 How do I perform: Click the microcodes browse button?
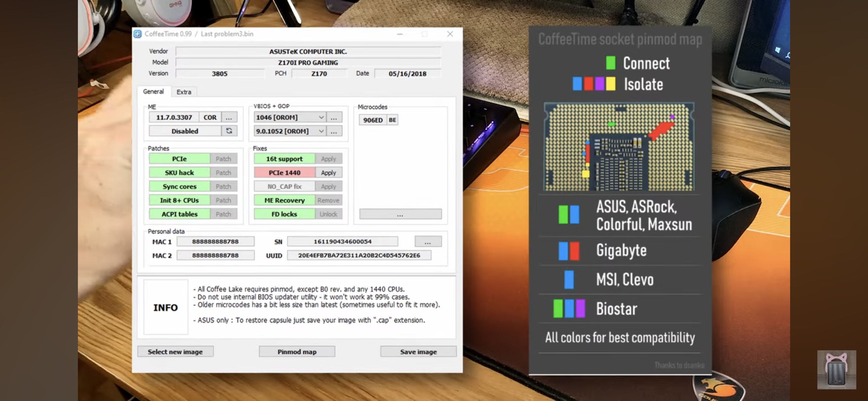[400, 214]
